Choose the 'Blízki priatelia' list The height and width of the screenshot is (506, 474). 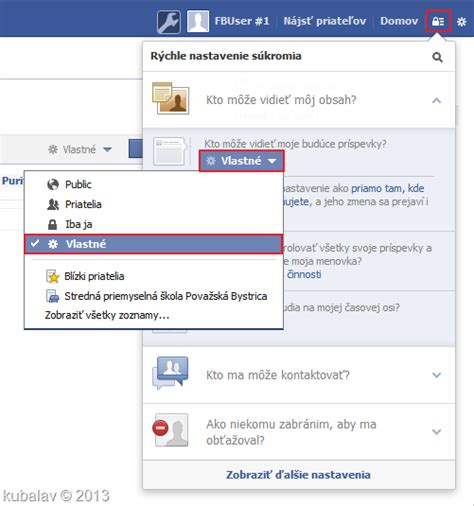tap(154, 276)
